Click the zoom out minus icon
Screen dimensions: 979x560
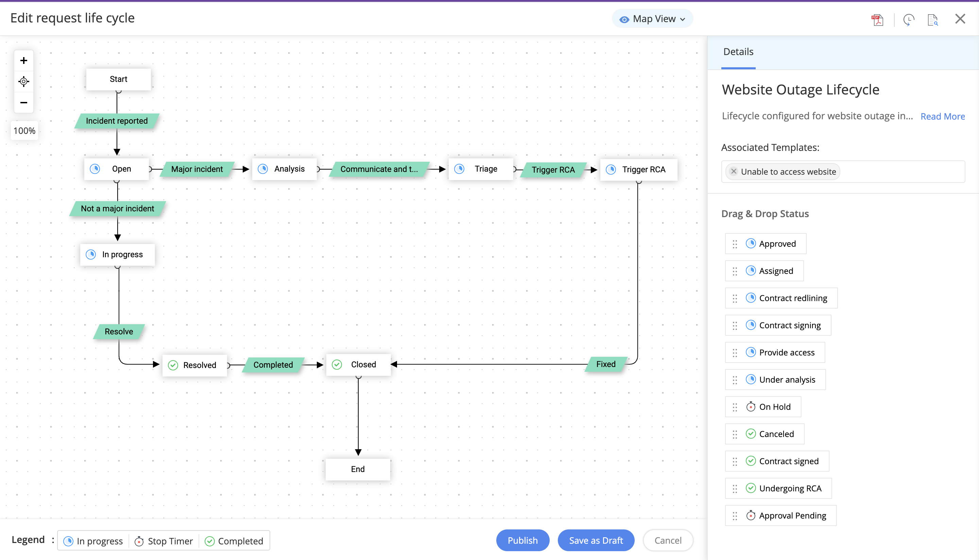24,102
